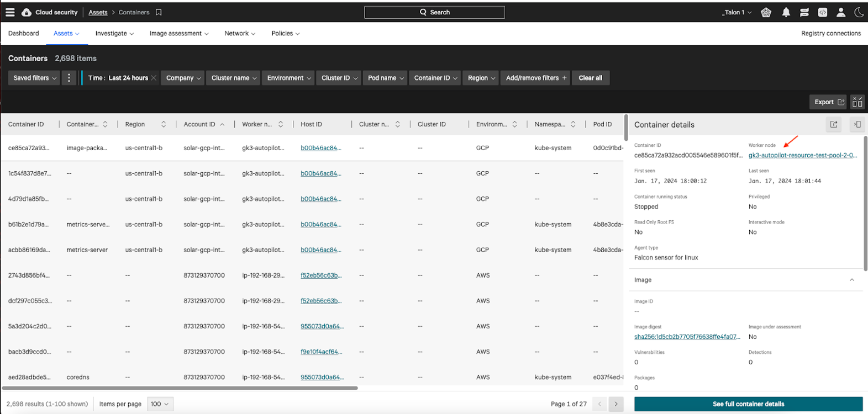The width and height of the screenshot is (868, 414).
Task: Open the hamburger navigation menu
Action: 10,12
